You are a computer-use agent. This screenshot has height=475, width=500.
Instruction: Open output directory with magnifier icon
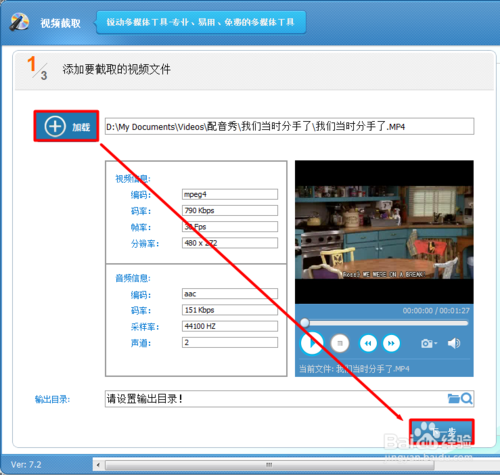[x=467, y=398]
